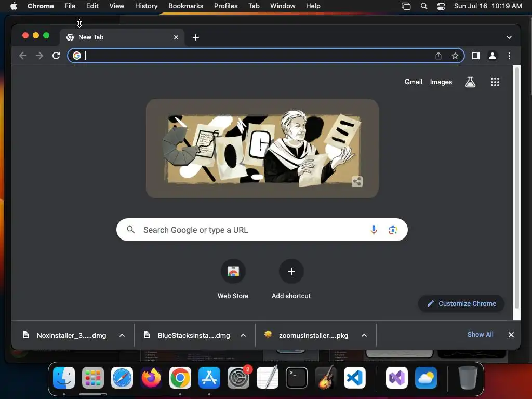Click the share icon on the Doodle
This screenshot has width=532, height=399.
tap(357, 181)
